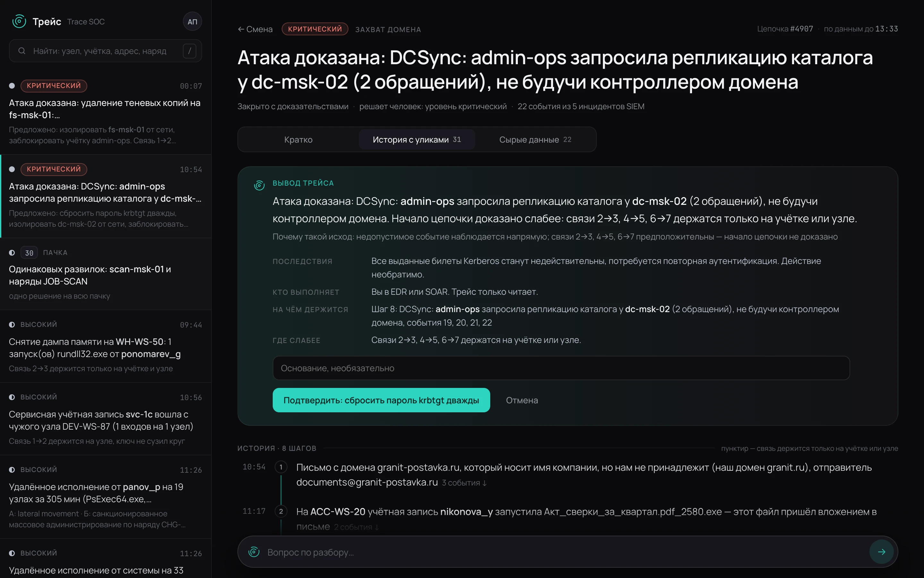Click 22 события из 5 инцидентов SIEM
924x578 pixels.
point(581,107)
